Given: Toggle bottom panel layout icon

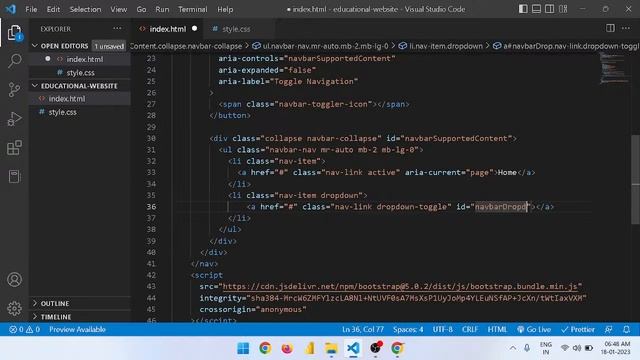Looking at the screenshot, I should coord(536,9).
